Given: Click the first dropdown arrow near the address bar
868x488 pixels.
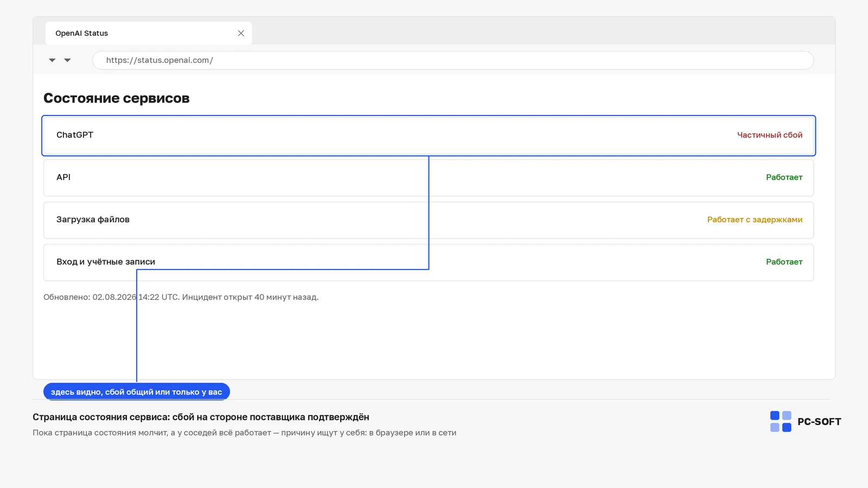Looking at the screenshot, I should click(52, 60).
